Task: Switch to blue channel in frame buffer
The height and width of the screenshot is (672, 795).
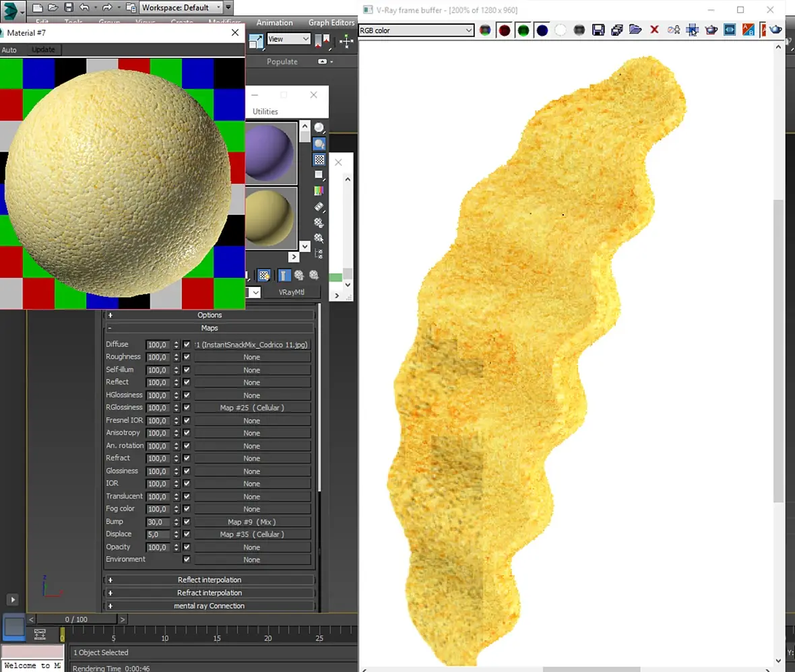Action: 542,30
